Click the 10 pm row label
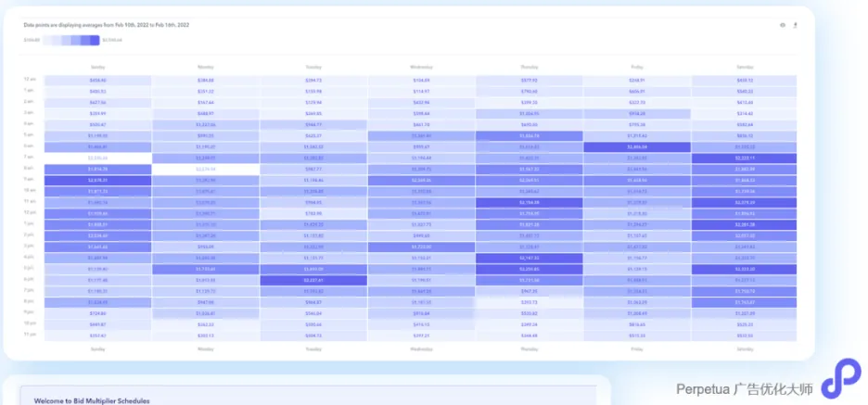The image size is (868, 405). (x=30, y=323)
